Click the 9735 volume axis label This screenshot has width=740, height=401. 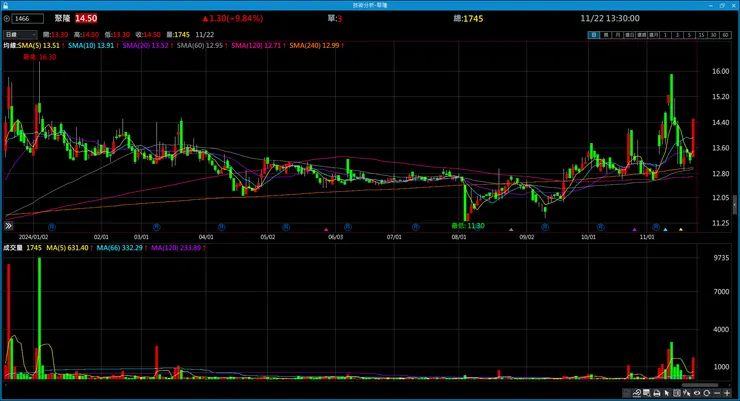tap(722, 258)
